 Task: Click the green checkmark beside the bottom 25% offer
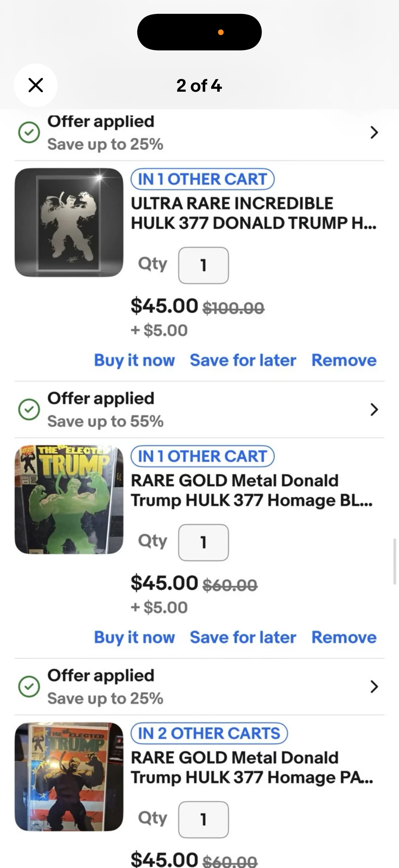coord(29,686)
